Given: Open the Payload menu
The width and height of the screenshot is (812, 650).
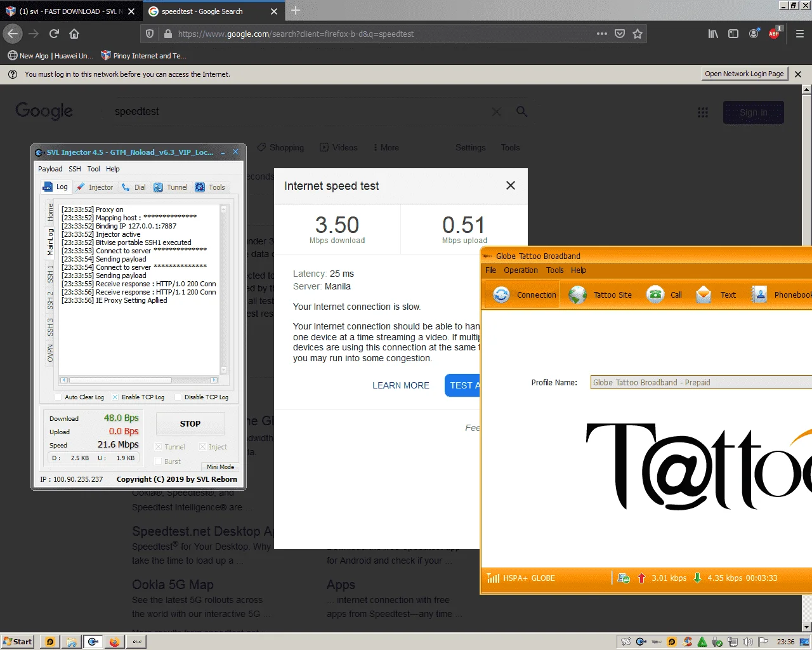Looking at the screenshot, I should click(50, 169).
